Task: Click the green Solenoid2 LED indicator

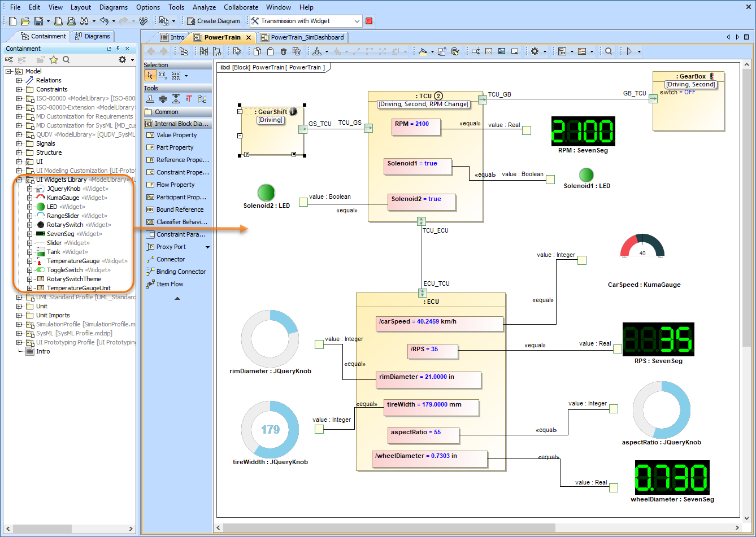Action: point(266,192)
